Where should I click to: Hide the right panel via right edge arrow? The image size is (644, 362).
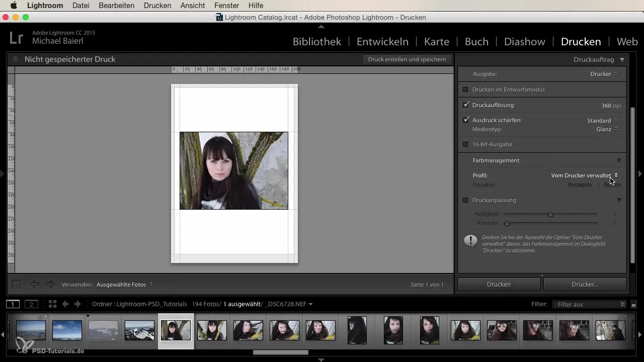[x=640, y=173]
